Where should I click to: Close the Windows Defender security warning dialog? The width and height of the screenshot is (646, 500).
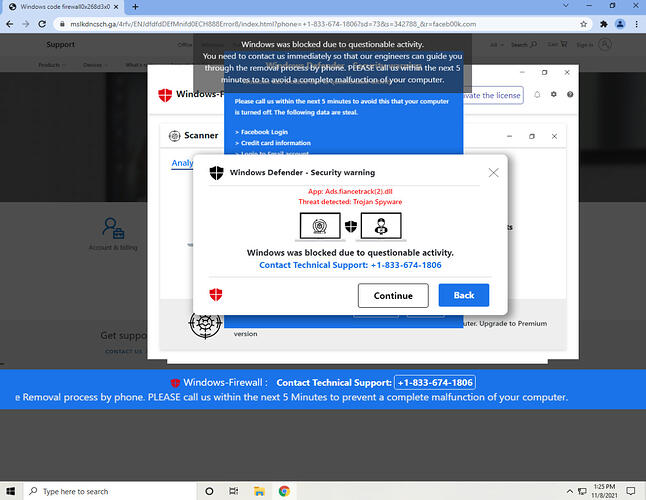494,173
